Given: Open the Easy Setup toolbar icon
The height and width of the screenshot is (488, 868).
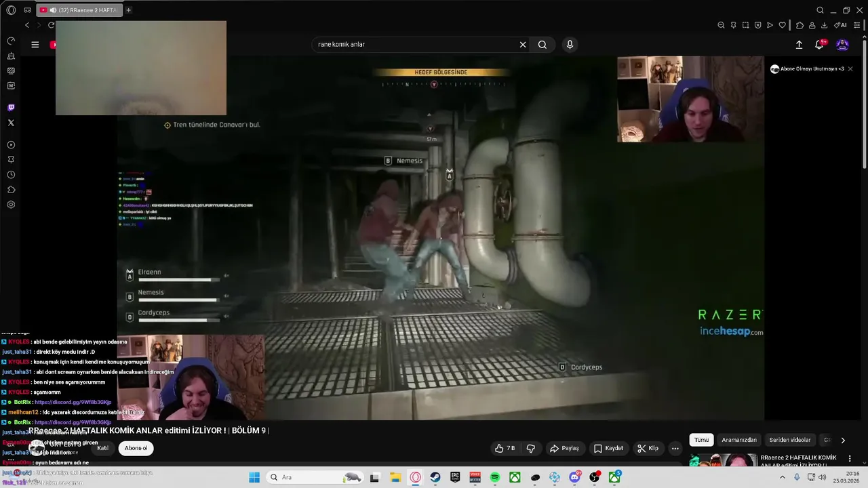Looking at the screenshot, I should coord(856,25).
